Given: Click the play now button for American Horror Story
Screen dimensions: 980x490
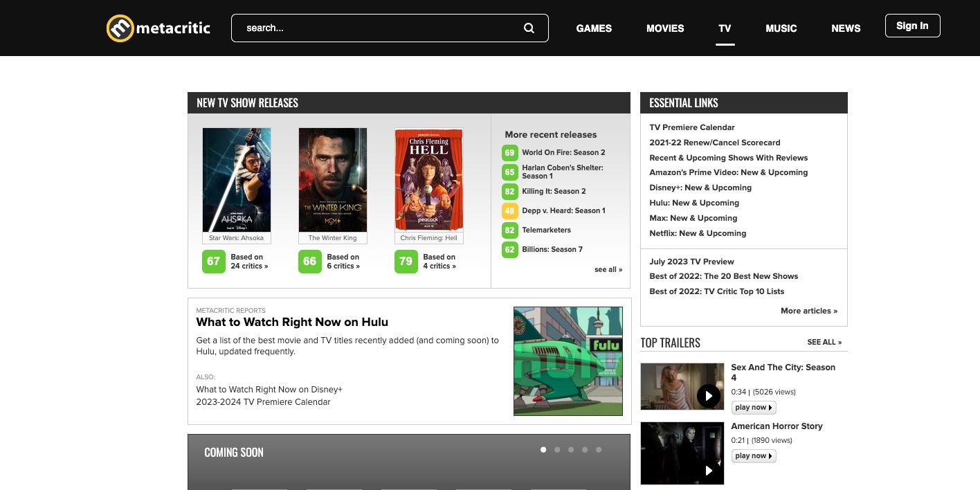Looking at the screenshot, I should (753, 455).
